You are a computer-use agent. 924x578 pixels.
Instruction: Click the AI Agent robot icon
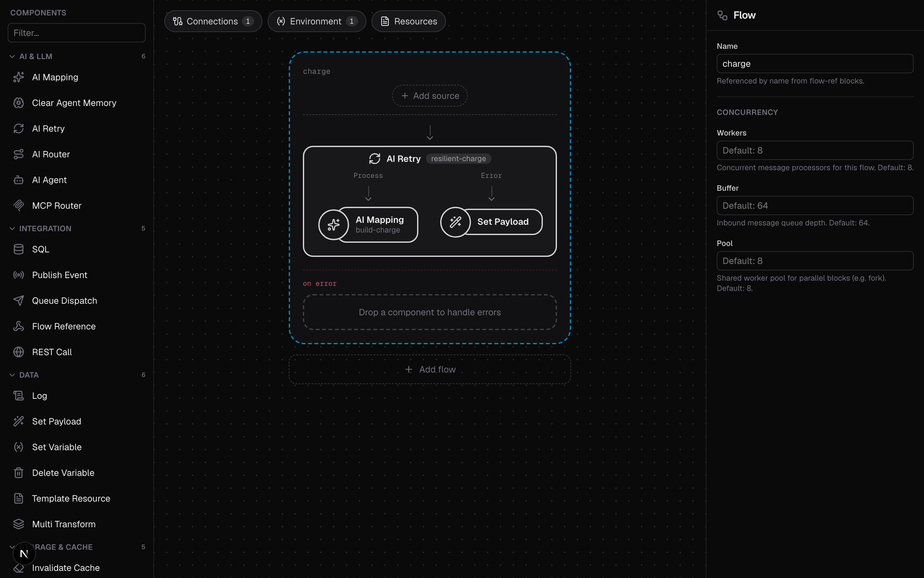[18, 180]
